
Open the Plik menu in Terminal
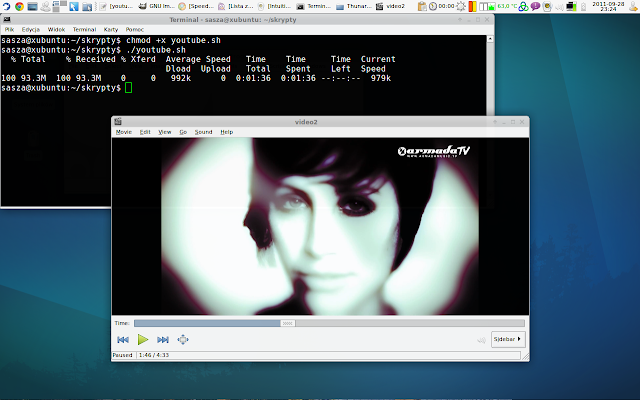pyautogui.click(x=9, y=29)
